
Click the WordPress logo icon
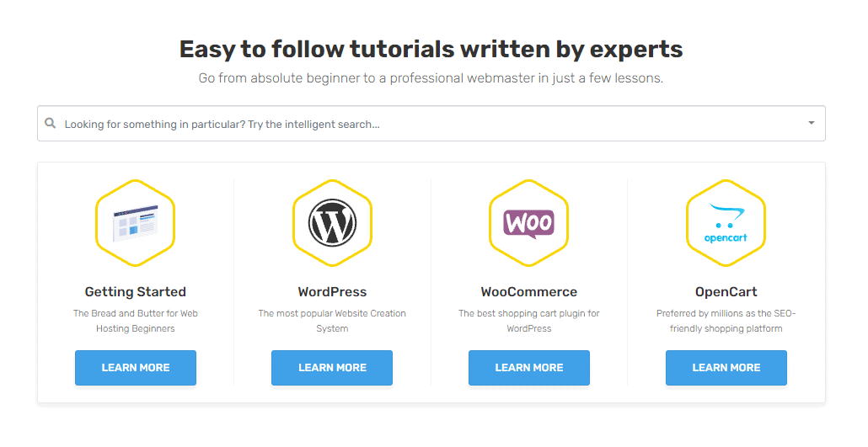332,222
